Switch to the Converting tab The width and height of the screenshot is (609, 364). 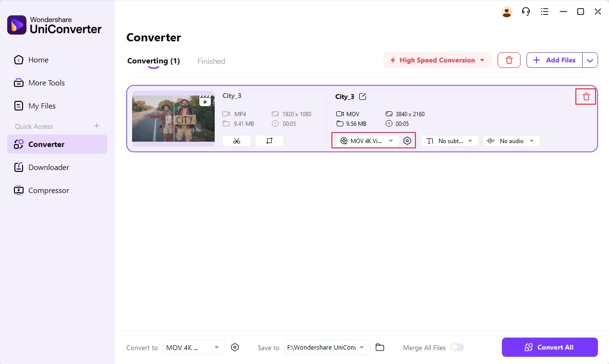pyautogui.click(x=153, y=61)
